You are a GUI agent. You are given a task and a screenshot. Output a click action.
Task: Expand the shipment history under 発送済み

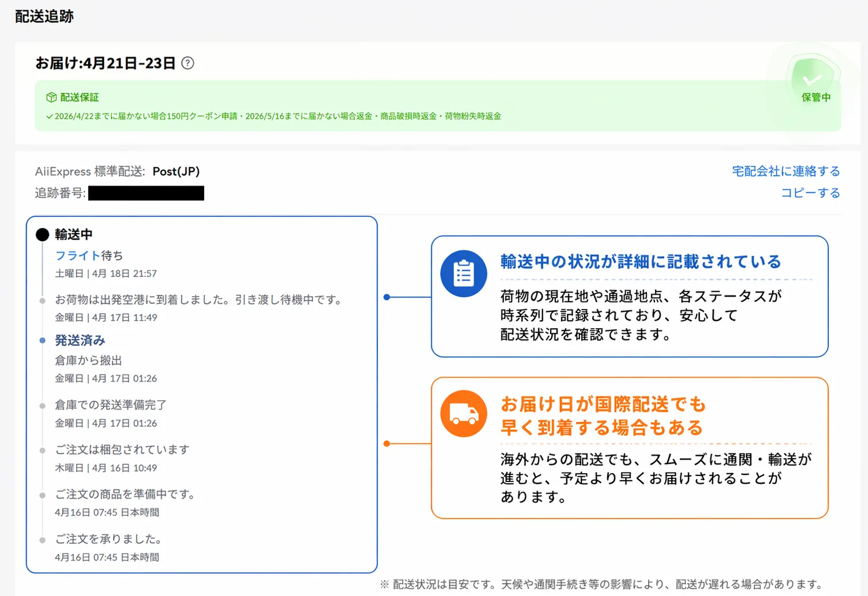(x=80, y=340)
